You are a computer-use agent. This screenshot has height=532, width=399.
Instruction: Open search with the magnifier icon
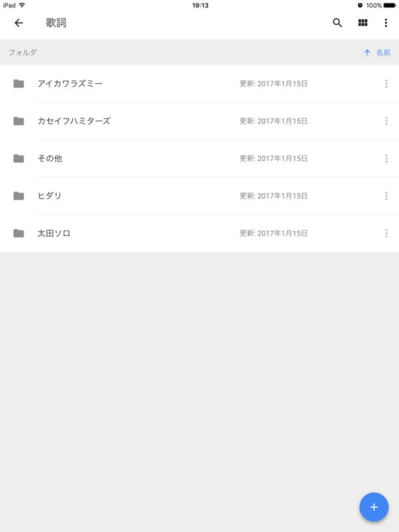pyautogui.click(x=337, y=23)
